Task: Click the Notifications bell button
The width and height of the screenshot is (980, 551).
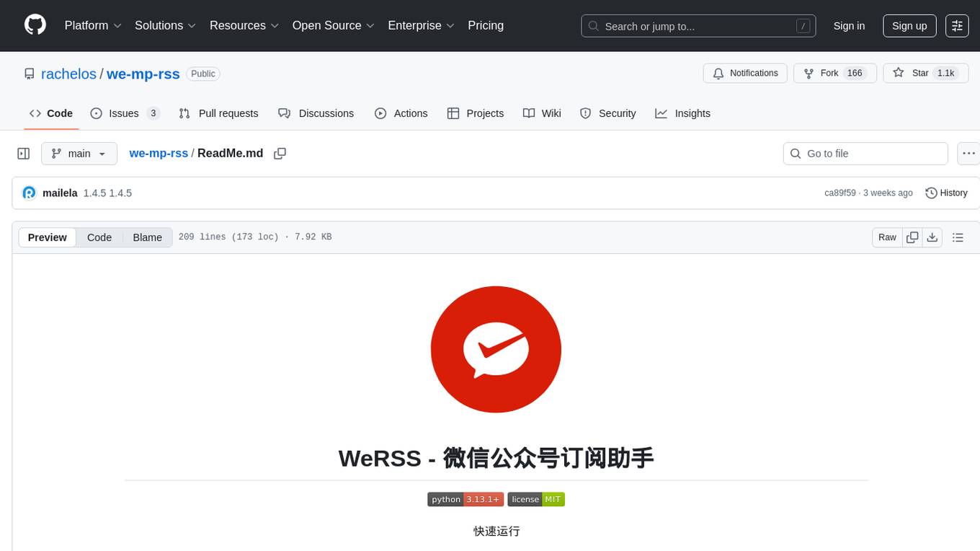Action: [x=745, y=74]
